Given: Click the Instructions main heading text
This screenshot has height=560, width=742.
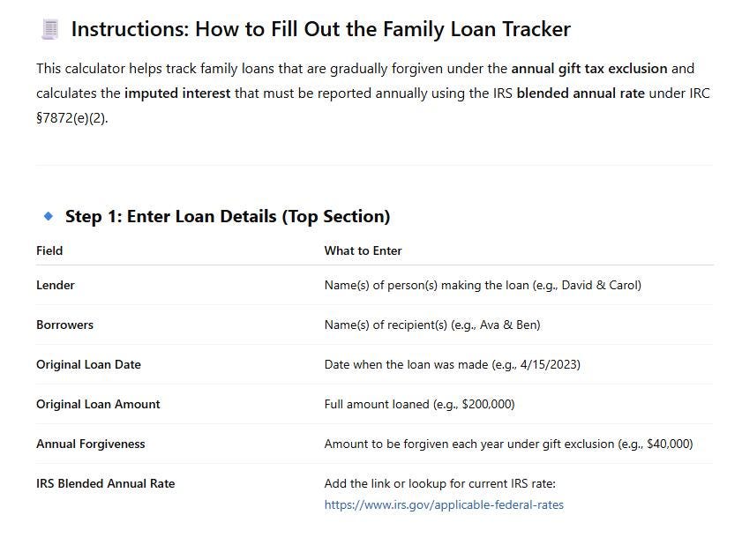Looking at the screenshot, I should tap(320, 29).
